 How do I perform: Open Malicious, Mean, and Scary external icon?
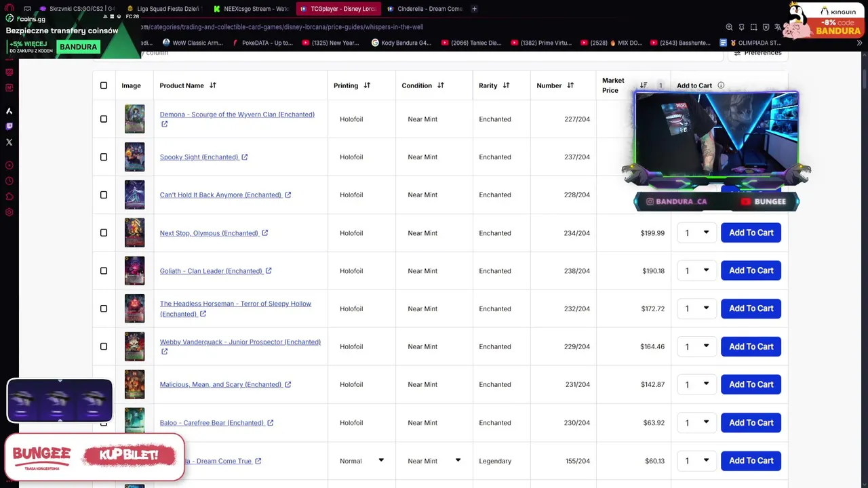288,385
